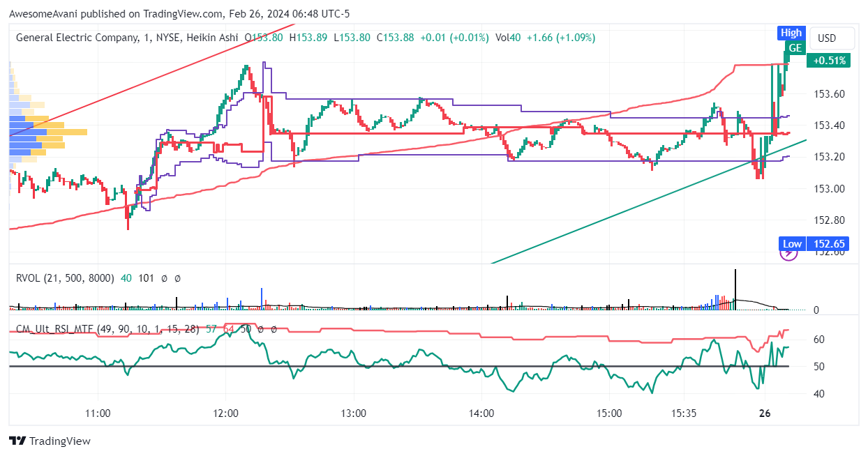Click the green GE symbol tag
868x456 pixels.
coord(795,47)
